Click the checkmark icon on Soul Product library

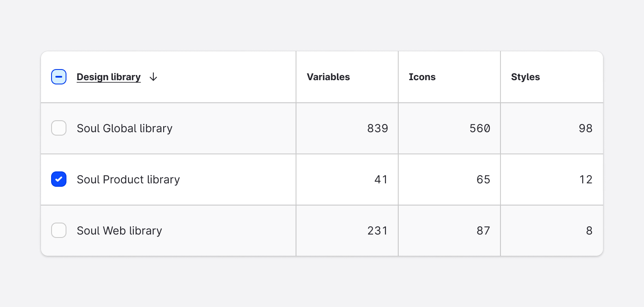(59, 179)
